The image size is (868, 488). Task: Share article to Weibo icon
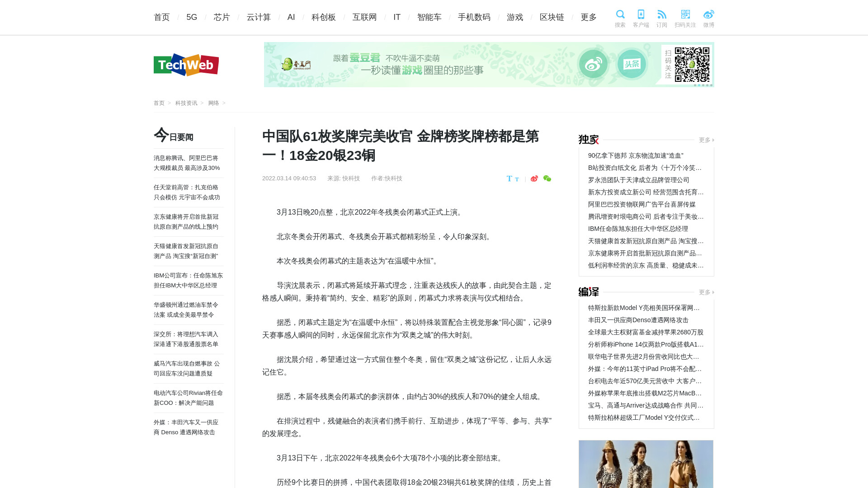coord(534,178)
